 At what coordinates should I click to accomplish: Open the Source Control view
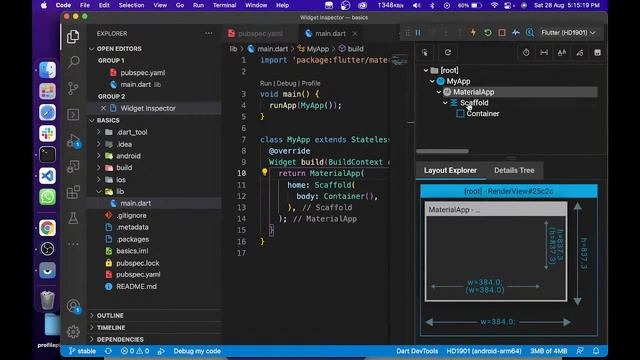pyautogui.click(x=73, y=88)
